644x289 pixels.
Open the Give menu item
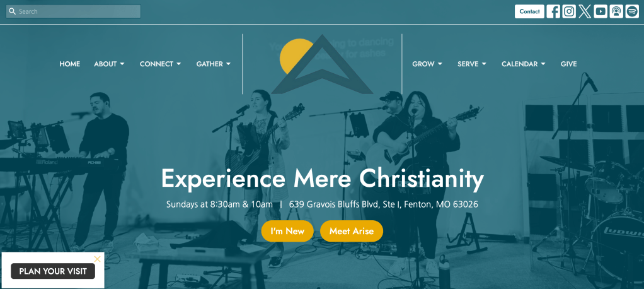pos(569,64)
